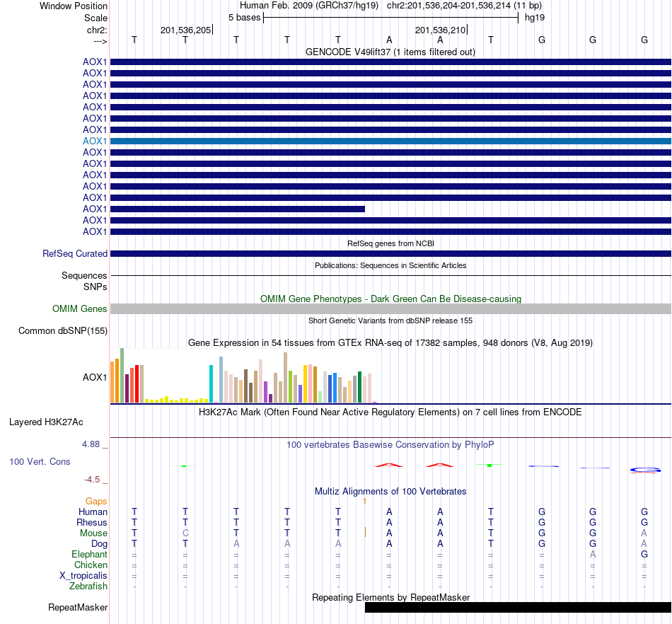Click the bright blue bar in GTEx chart
The width and height of the screenshot is (672, 624).
335,388
